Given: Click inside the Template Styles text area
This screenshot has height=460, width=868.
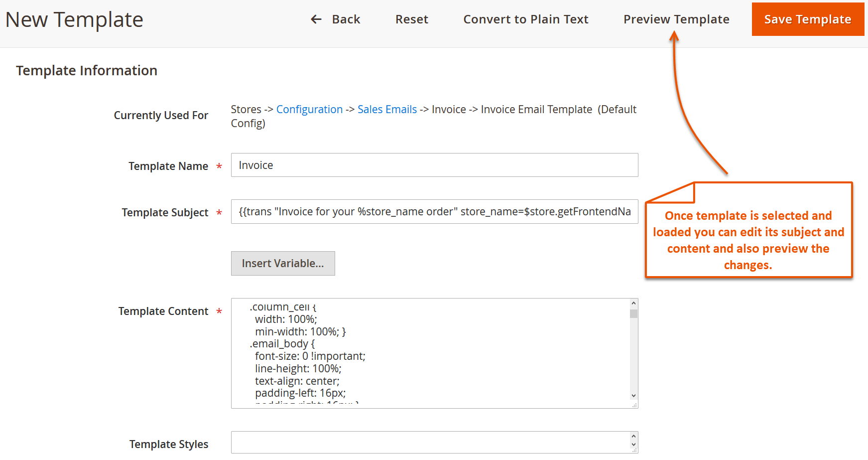Looking at the screenshot, I should [428, 443].
